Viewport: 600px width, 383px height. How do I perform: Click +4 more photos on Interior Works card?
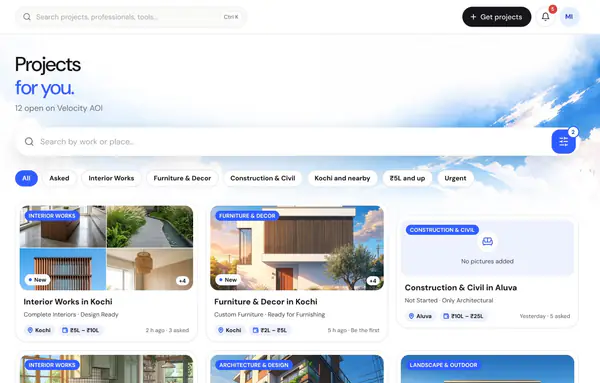(x=183, y=281)
